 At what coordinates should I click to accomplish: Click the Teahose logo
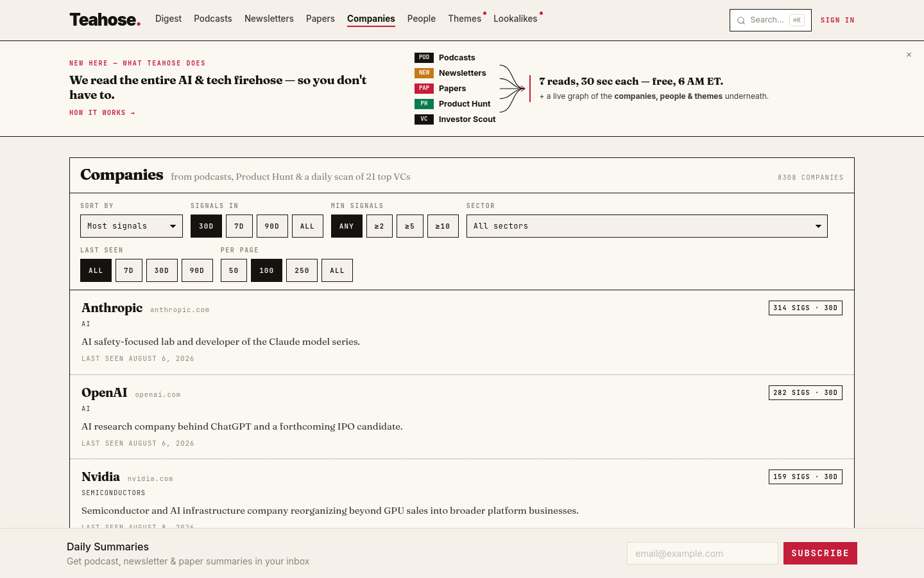105,20
